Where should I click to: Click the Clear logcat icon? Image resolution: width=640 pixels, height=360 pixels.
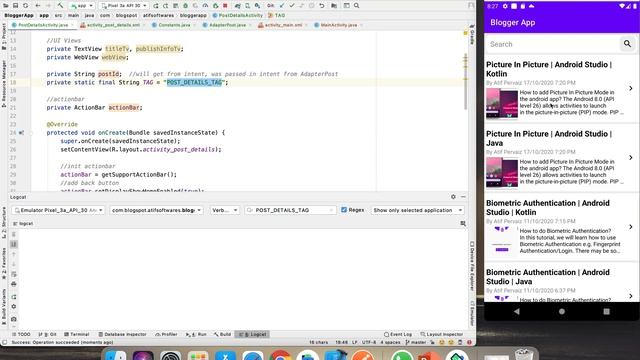13,234
